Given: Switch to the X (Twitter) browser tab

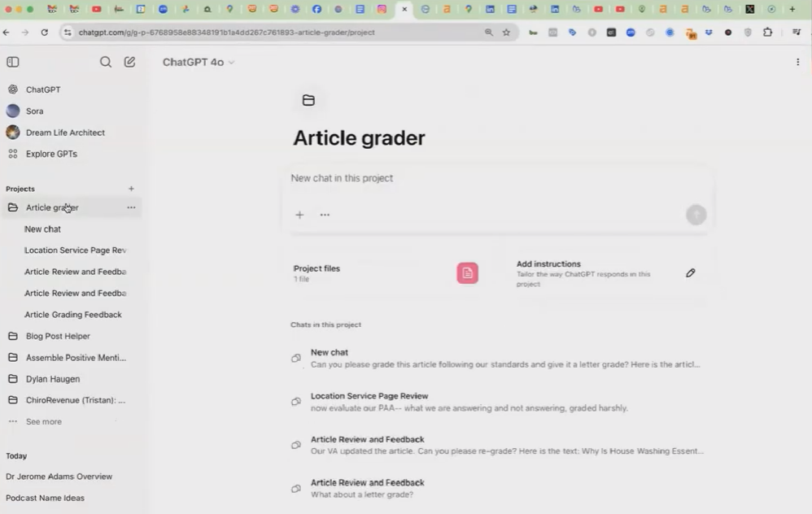Looking at the screenshot, I should pos(750,9).
